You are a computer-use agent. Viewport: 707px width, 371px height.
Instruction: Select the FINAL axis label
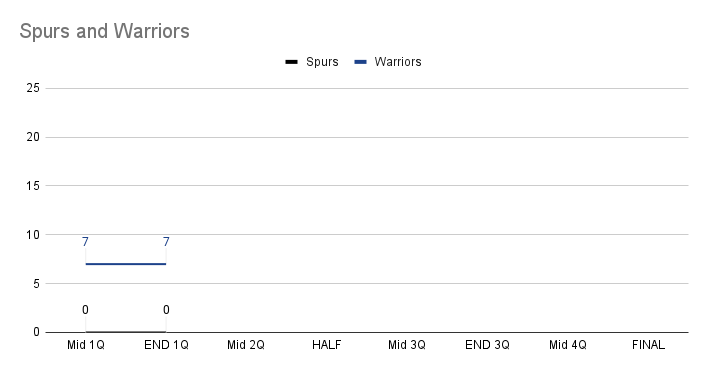648,345
